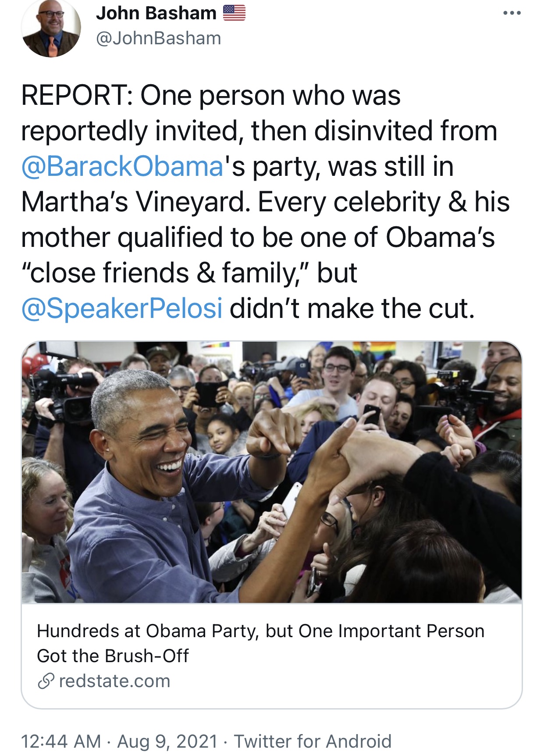The height and width of the screenshot is (756, 544).
Task: Click the John Basham display name
Action: pyautogui.click(x=156, y=13)
